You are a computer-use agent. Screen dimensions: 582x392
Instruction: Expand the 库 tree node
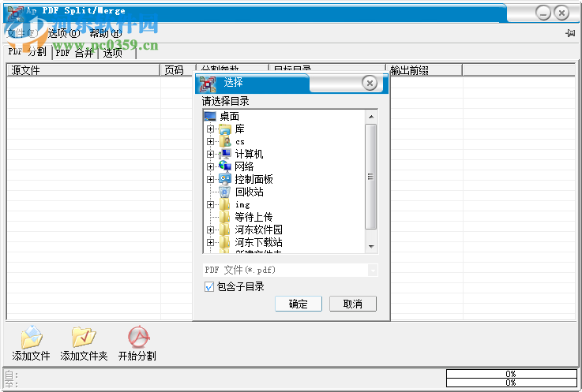click(x=211, y=129)
